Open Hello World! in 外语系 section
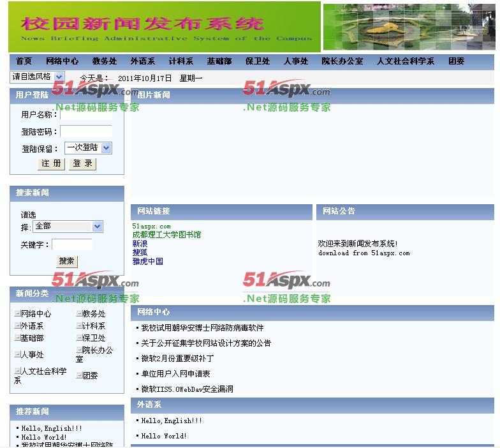This screenshot has width=500, height=448. pos(164,436)
